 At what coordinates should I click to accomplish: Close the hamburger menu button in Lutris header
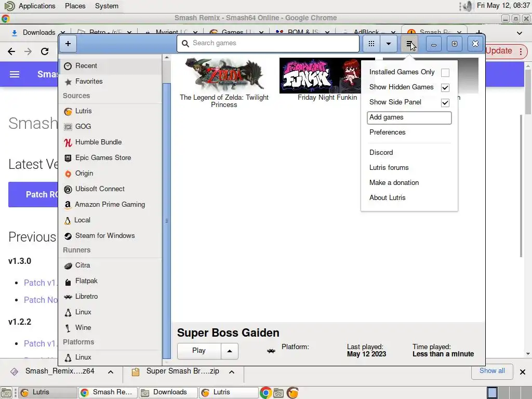click(409, 44)
